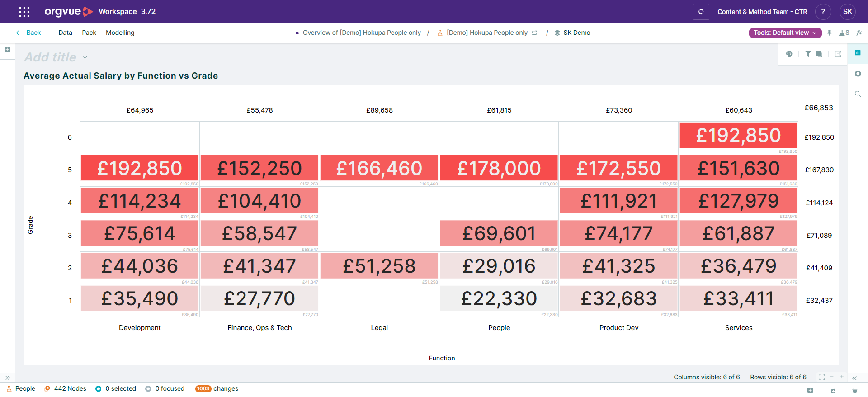Open the Pack menu

pos(89,33)
